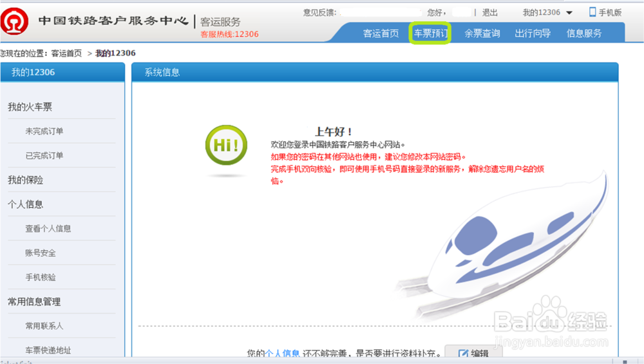Open 已完成订单 in the sidebar

(x=44, y=155)
